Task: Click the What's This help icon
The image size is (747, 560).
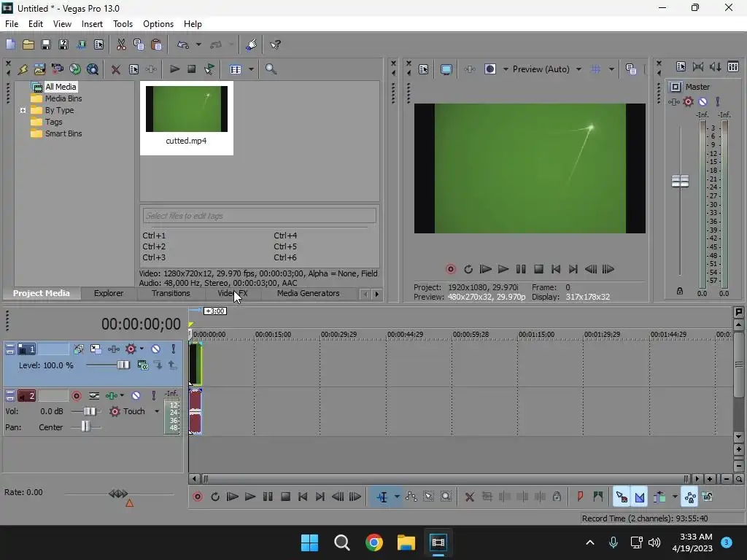Action: point(275,44)
